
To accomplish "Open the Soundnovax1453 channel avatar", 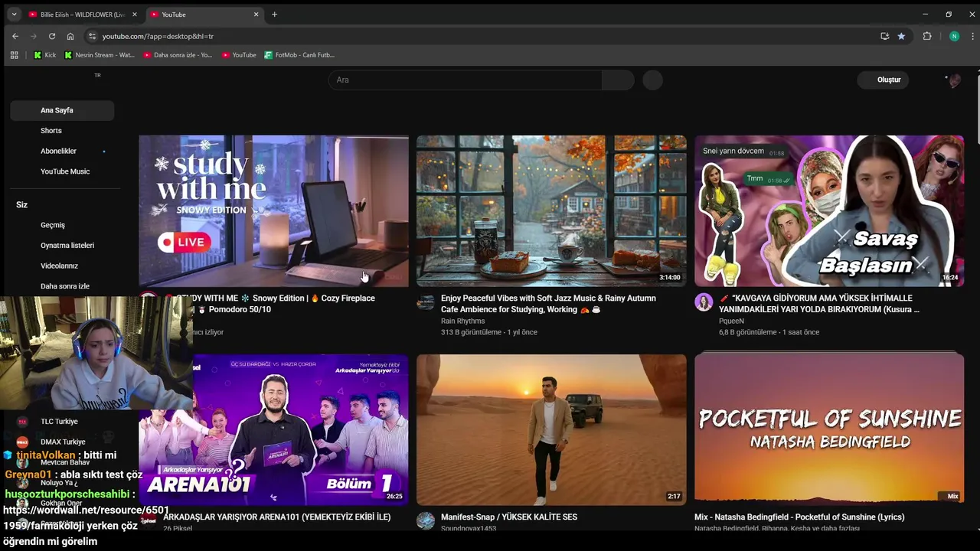I will click(x=426, y=521).
